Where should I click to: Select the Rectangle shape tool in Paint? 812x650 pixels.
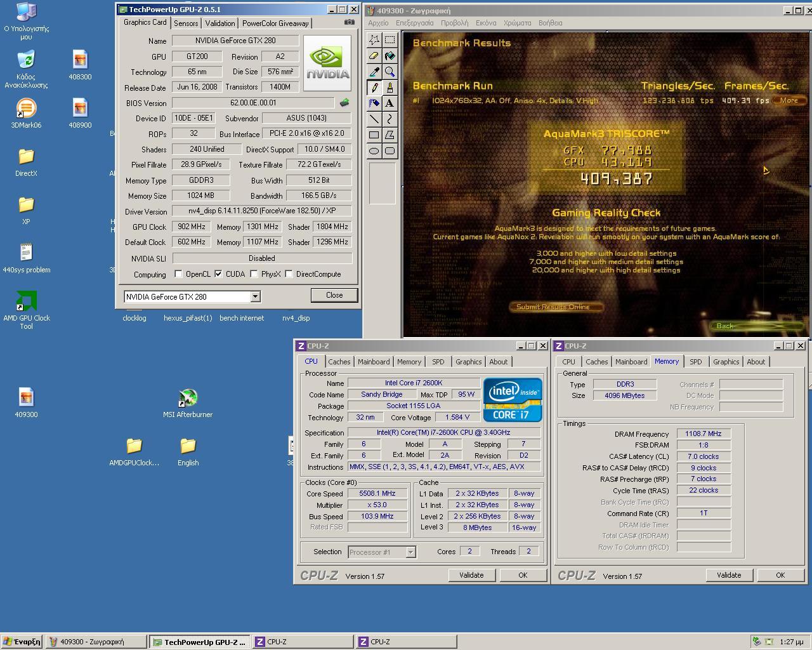click(x=374, y=135)
